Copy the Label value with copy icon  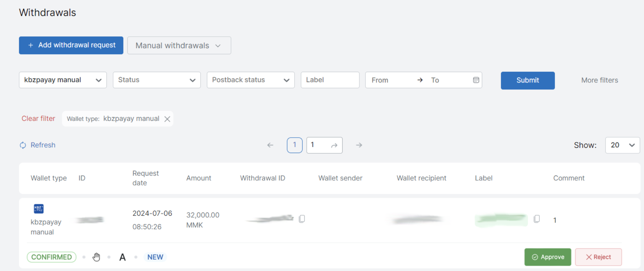(537, 219)
